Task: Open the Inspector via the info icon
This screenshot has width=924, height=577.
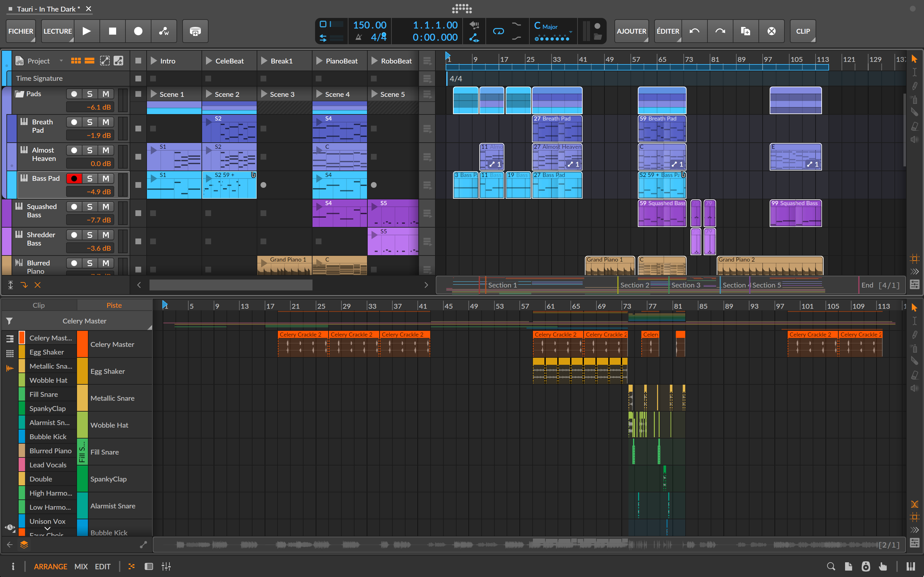Action: click(14, 566)
